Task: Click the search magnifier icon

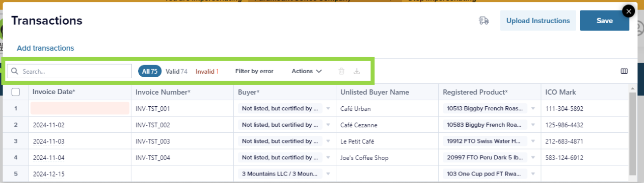Action: tap(15, 71)
